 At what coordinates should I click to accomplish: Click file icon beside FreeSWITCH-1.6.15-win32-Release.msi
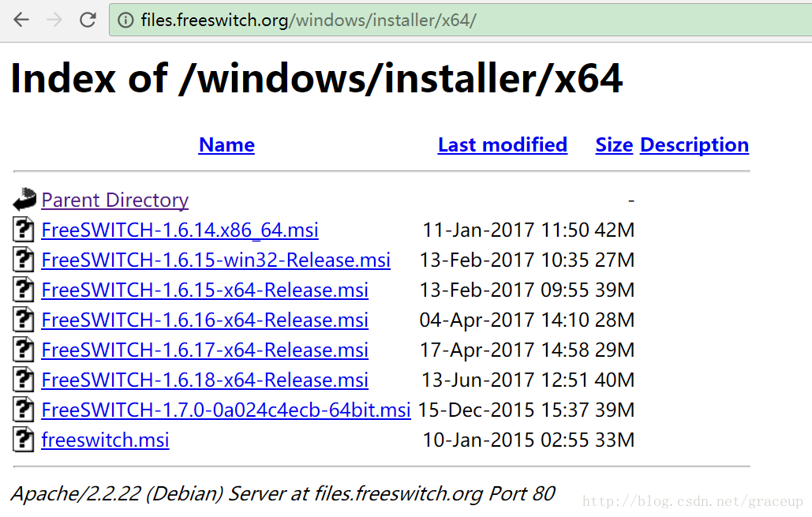[x=24, y=260]
